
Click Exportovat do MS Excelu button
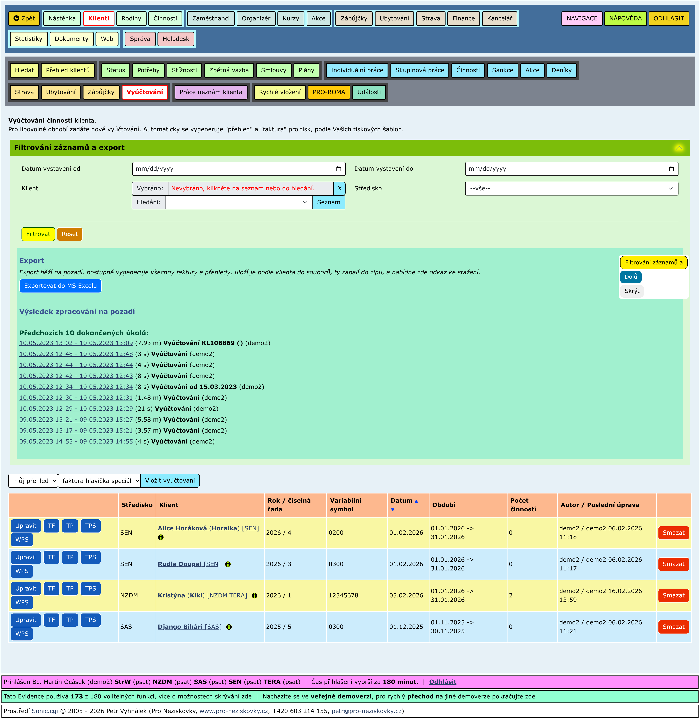point(60,286)
